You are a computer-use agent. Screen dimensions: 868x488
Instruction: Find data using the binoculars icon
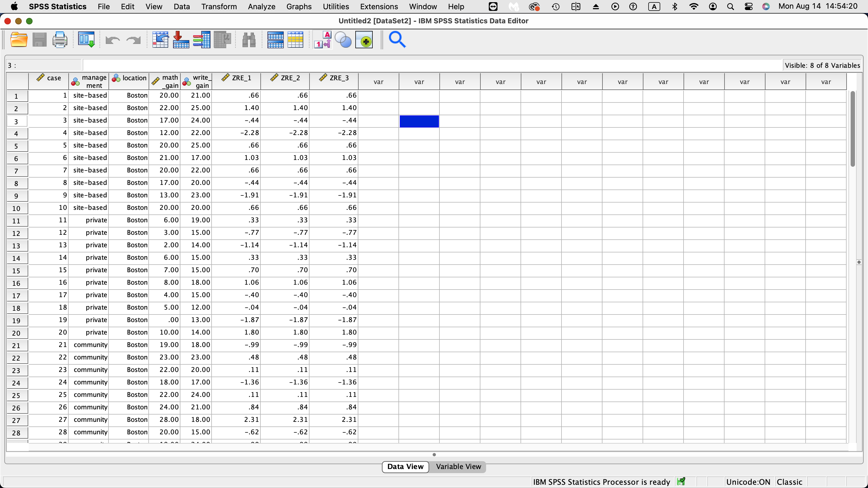pyautogui.click(x=249, y=39)
